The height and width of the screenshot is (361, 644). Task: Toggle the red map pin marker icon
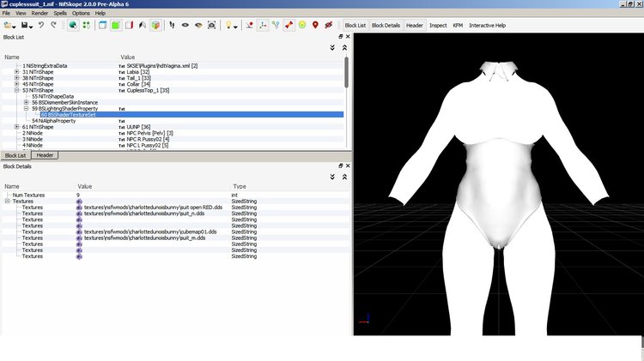pos(315,26)
